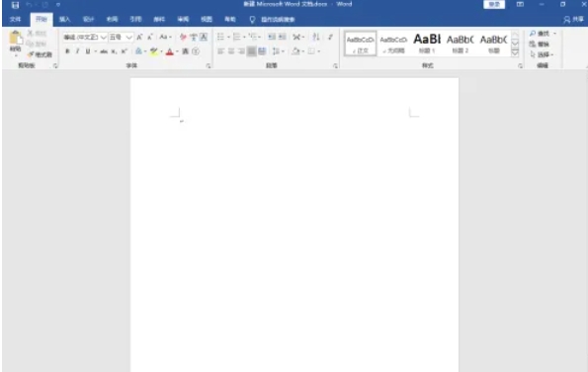The width and height of the screenshot is (588, 372).
Task: Toggle Underline formatting
Action: tap(88, 51)
